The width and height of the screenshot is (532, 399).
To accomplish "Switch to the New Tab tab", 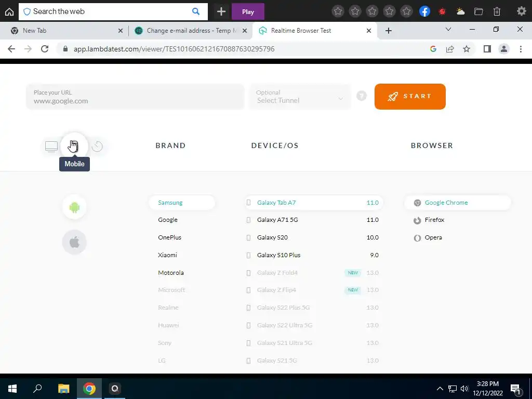I will click(64, 31).
